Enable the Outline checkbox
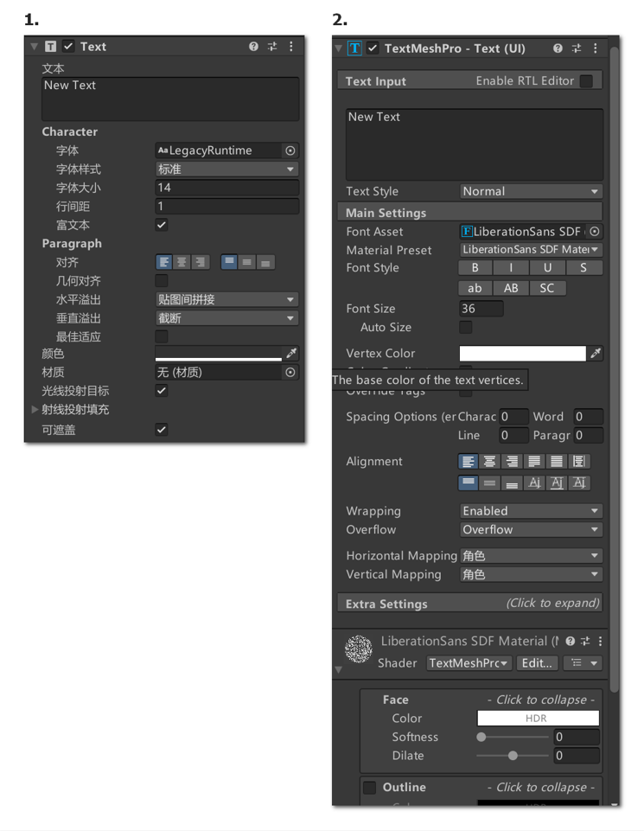This screenshot has height=831, width=644. coord(370,788)
